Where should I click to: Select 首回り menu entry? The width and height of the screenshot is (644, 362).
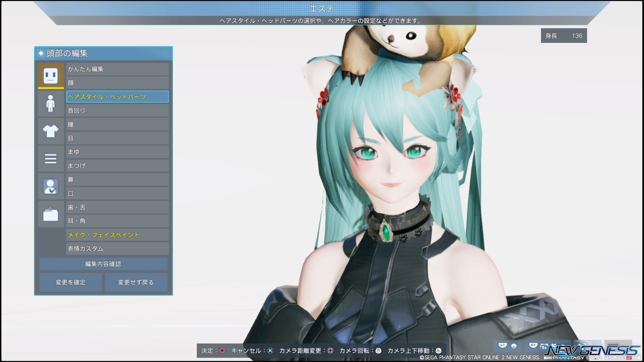coord(117,110)
